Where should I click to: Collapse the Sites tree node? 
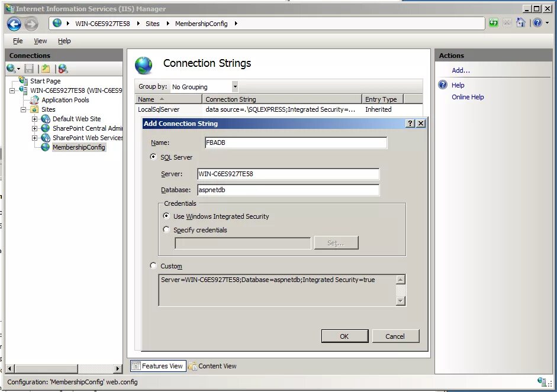click(x=24, y=109)
